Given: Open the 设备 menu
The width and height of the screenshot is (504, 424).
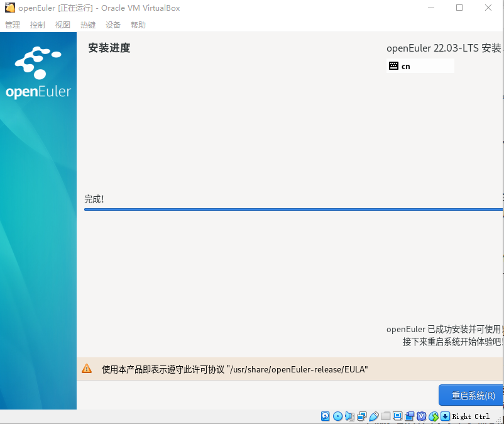Looking at the screenshot, I should [113, 25].
